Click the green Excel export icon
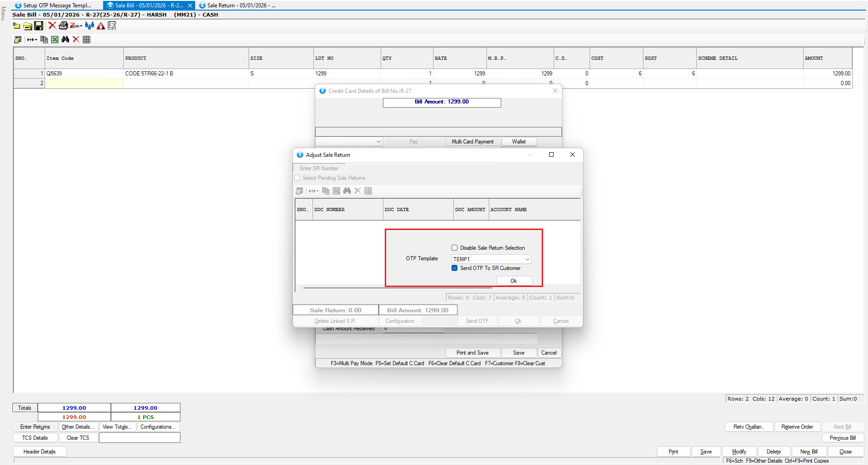The width and height of the screenshot is (868, 465). click(55, 40)
